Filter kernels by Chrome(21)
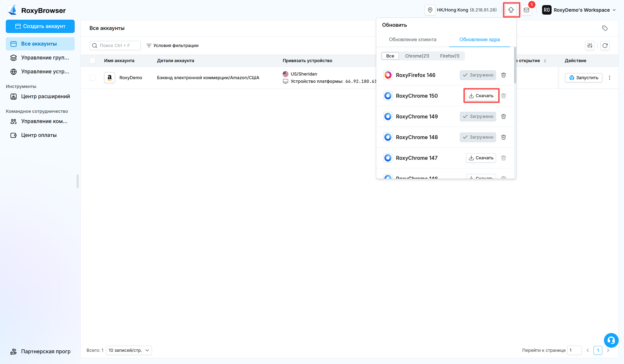624x364 pixels. tap(417, 56)
